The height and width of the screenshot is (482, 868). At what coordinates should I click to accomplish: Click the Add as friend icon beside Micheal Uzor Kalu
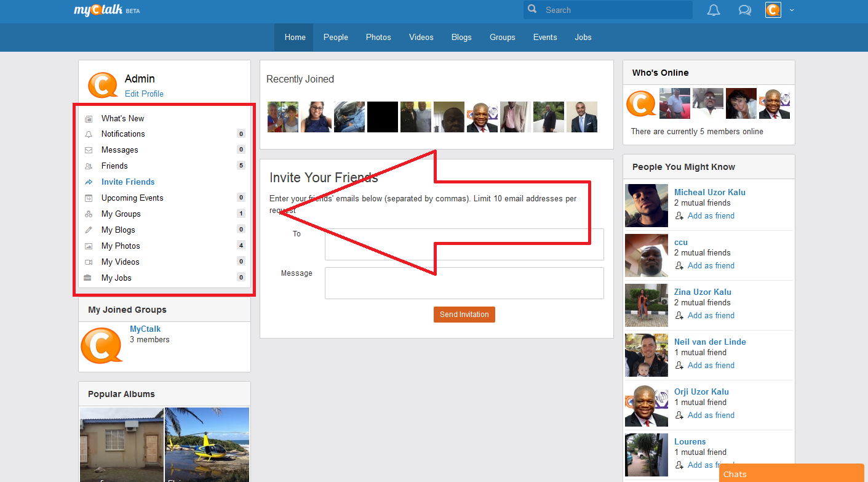coord(680,216)
